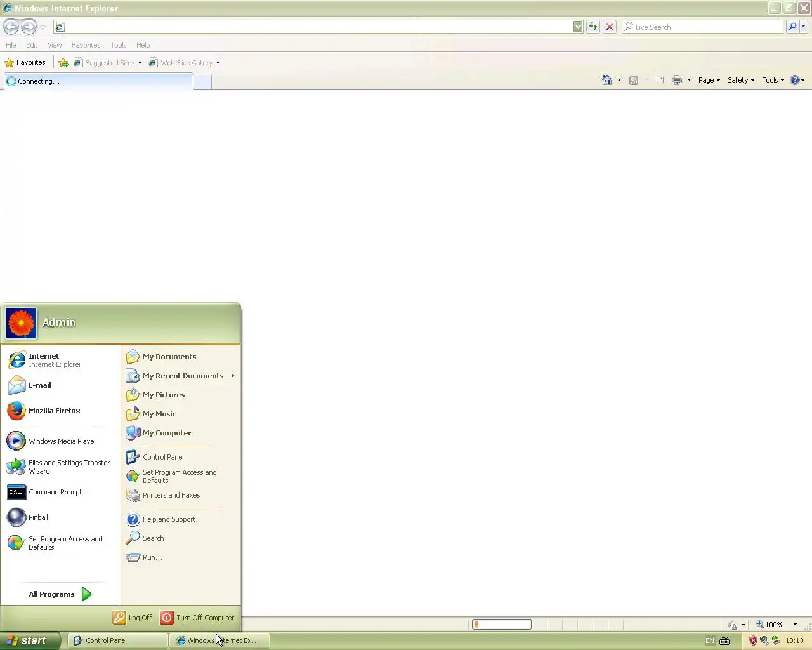Open E-mail from the Start menu
Screen dimensions: 812x650
click(x=61, y=385)
